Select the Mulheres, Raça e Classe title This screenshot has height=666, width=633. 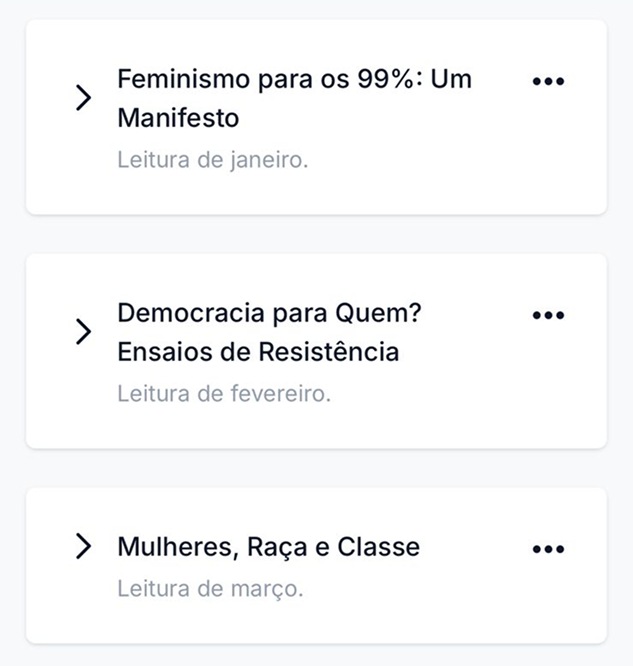click(x=268, y=547)
